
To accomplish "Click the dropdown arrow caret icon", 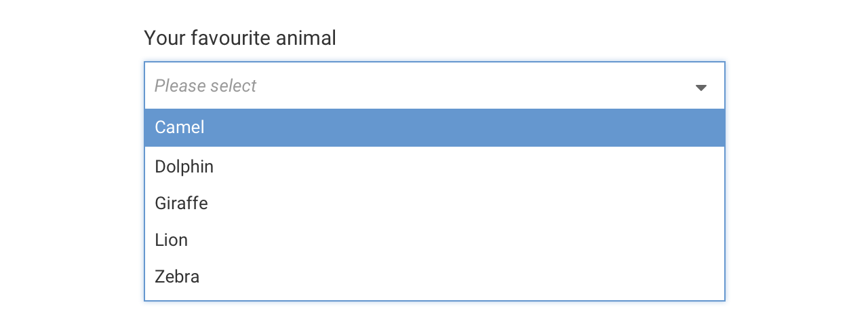I will pyautogui.click(x=701, y=88).
